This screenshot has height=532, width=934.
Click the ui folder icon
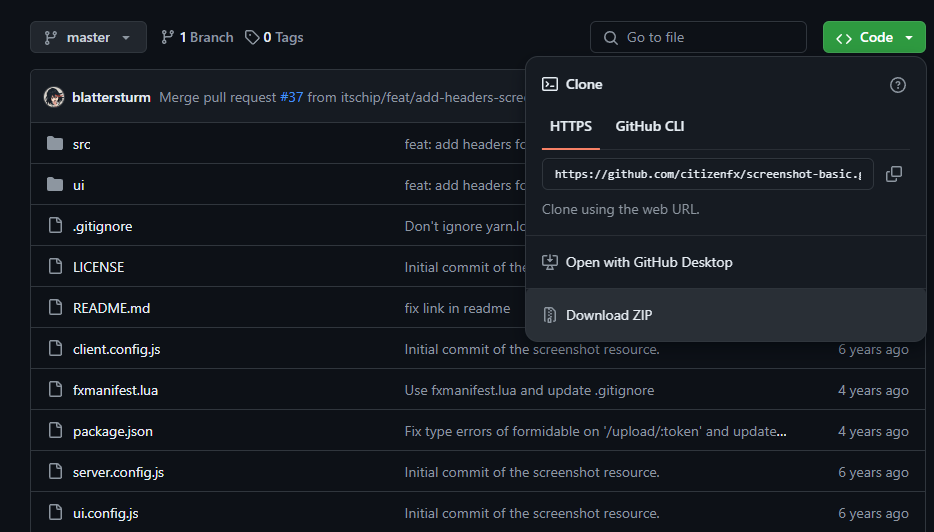(x=55, y=185)
